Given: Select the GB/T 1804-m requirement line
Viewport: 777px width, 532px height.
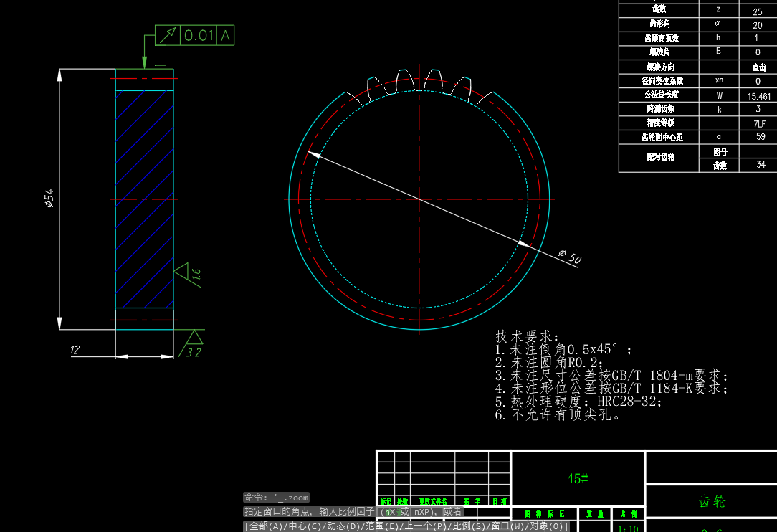Looking at the screenshot, I should [x=611, y=375].
